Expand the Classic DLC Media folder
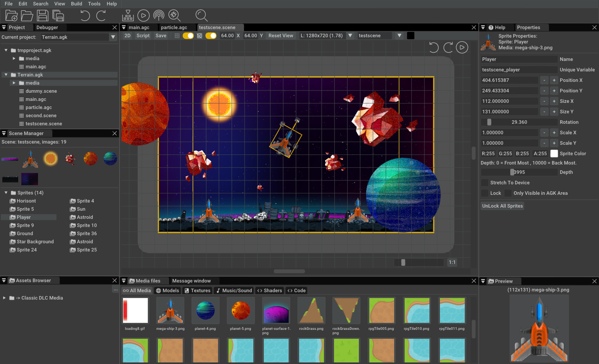This screenshot has height=364, width=599. click(x=4, y=298)
